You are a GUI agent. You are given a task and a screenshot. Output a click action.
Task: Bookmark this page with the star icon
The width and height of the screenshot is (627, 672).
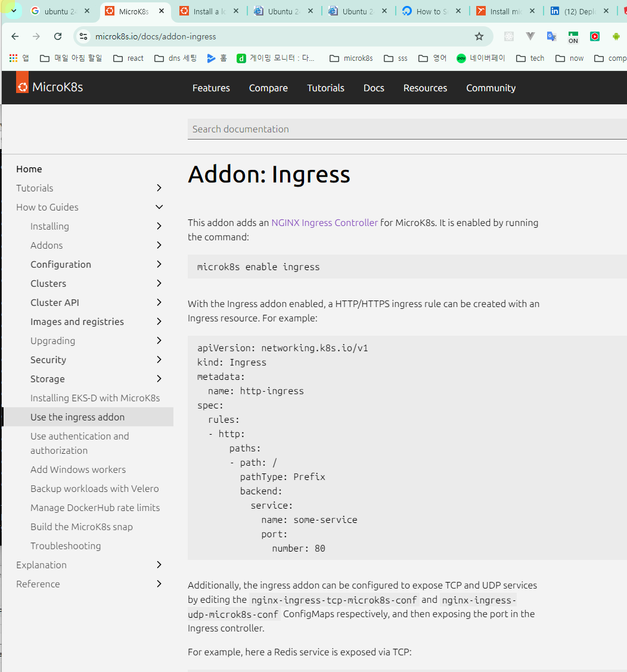click(479, 36)
